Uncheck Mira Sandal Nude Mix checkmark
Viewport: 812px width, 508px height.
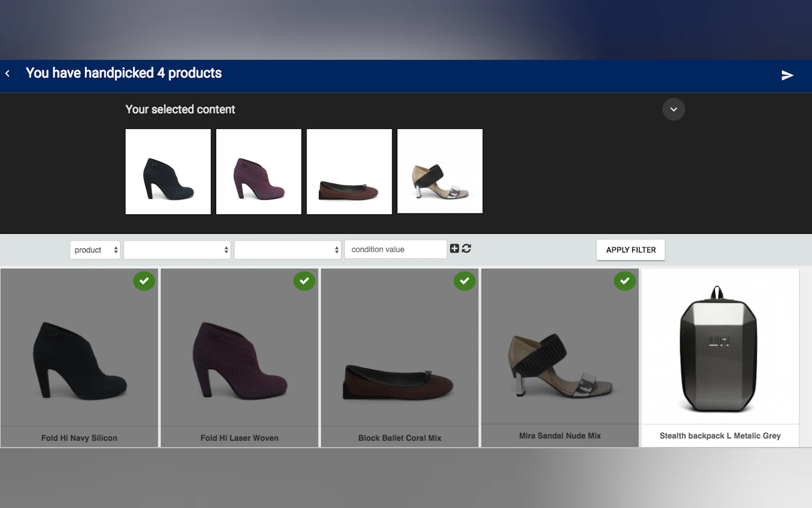pyautogui.click(x=624, y=281)
